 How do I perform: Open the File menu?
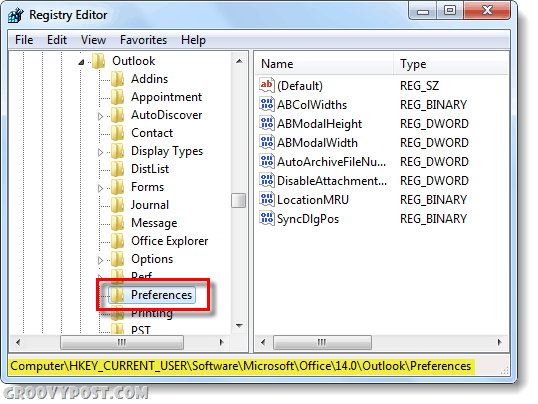click(x=24, y=40)
